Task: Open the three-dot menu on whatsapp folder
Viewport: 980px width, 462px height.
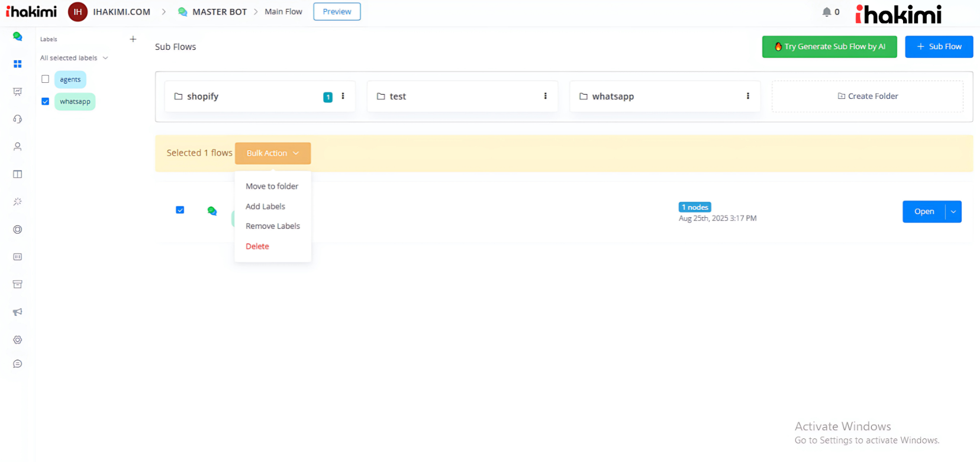Action: [748, 96]
